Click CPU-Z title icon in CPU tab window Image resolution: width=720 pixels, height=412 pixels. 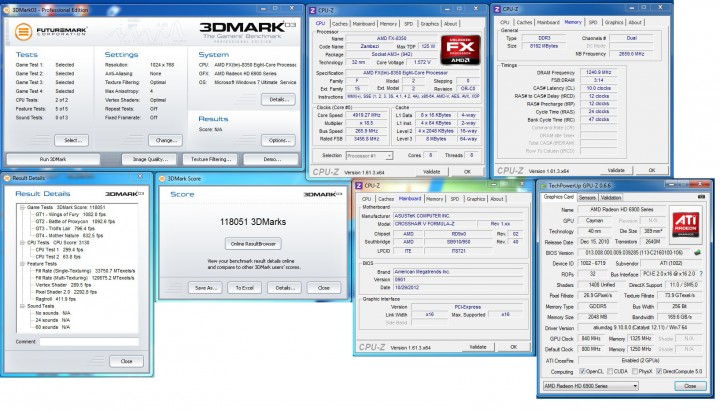pos(313,10)
